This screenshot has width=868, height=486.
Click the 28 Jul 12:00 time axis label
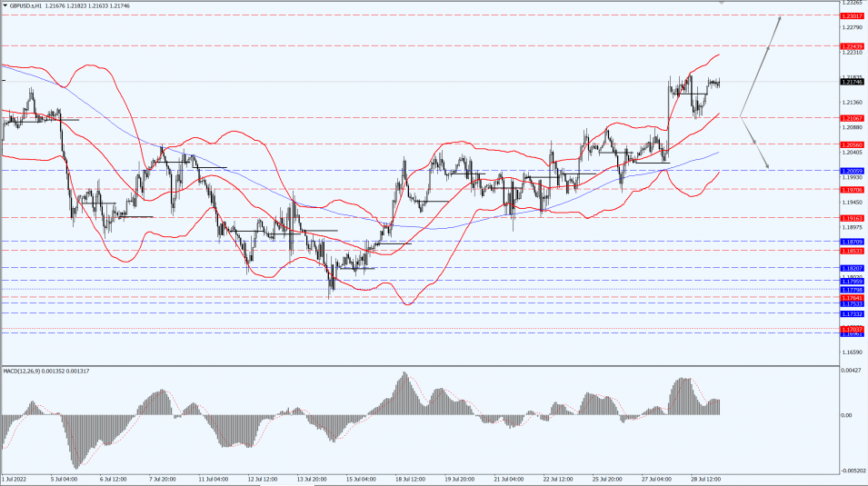pyautogui.click(x=704, y=478)
